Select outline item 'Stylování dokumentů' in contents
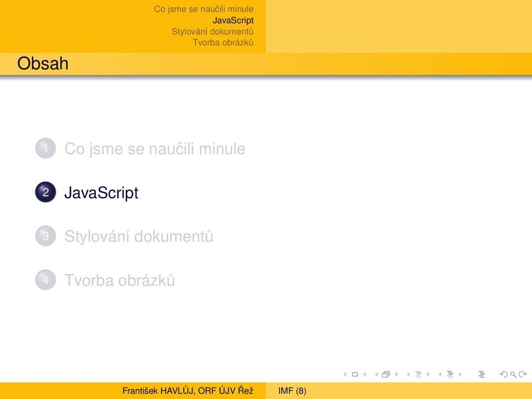Image resolution: width=532 pixels, height=399 pixels. 139,237
